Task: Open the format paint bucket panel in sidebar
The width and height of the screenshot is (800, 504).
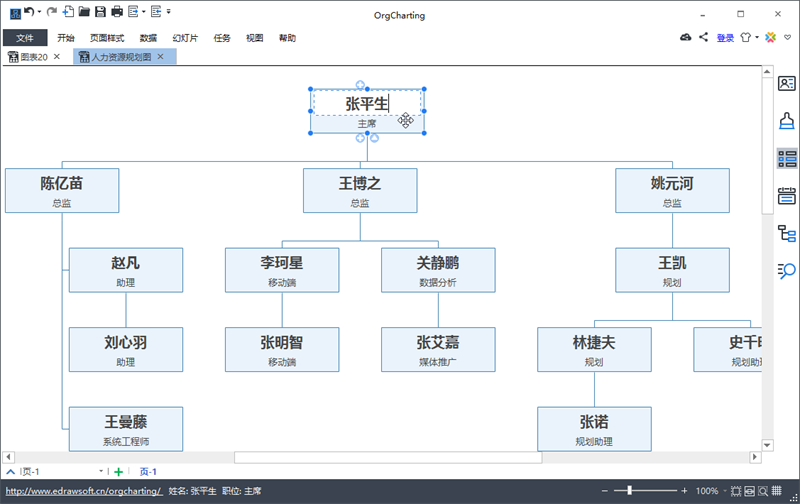Action: [786, 121]
